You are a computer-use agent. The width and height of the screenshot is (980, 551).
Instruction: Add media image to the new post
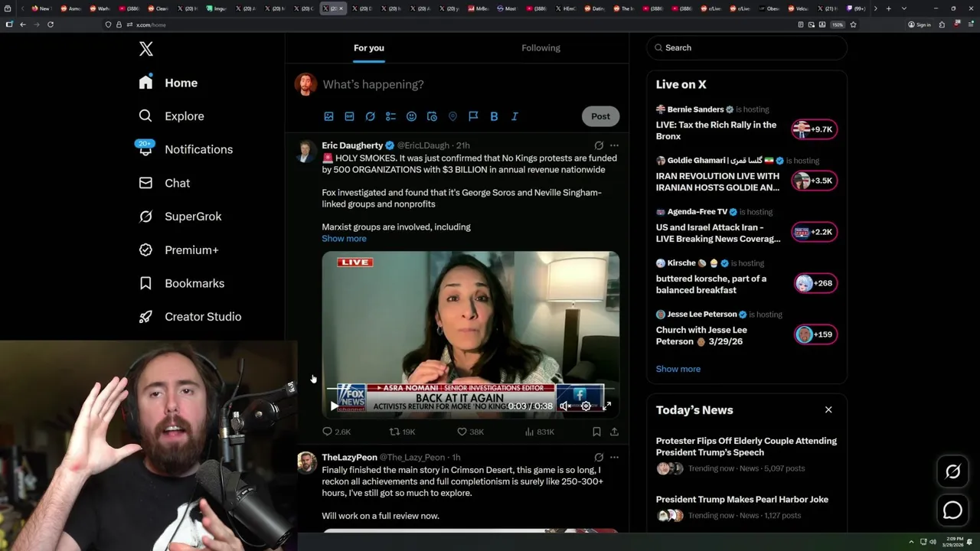pos(328,116)
